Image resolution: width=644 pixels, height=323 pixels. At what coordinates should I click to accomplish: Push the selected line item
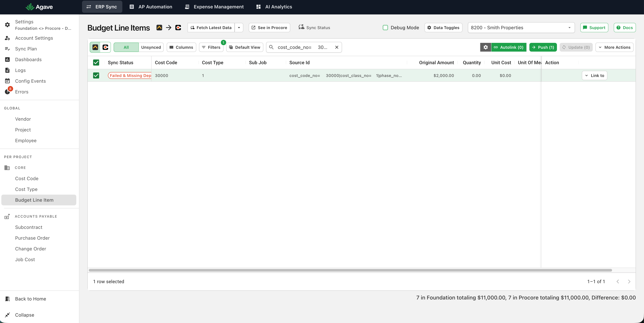click(x=543, y=47)
